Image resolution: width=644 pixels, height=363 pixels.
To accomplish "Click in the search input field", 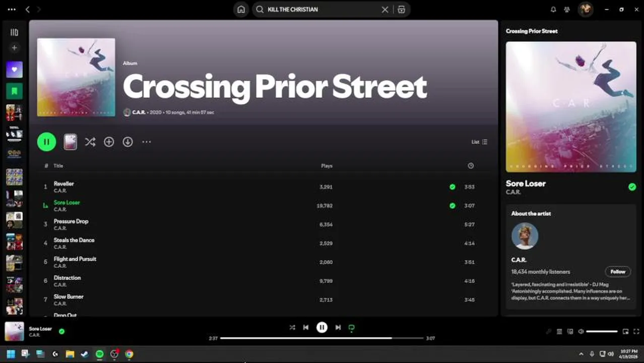I will click(x=323, y=9).
